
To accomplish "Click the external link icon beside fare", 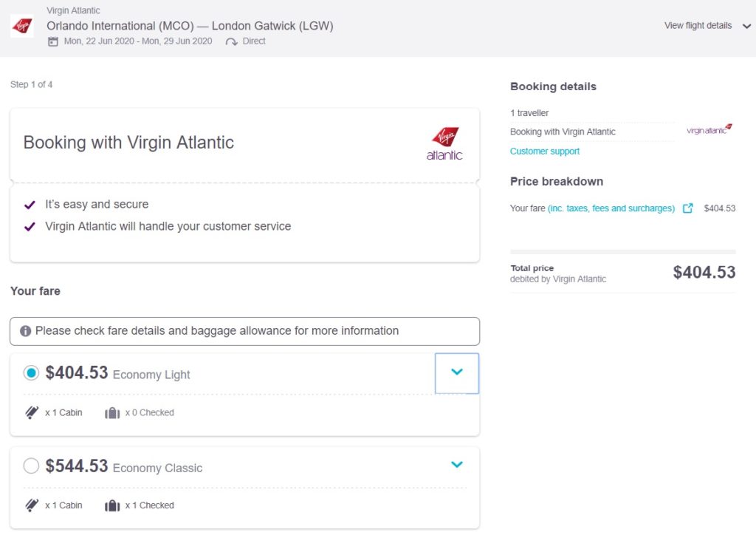I will (688, 208).
